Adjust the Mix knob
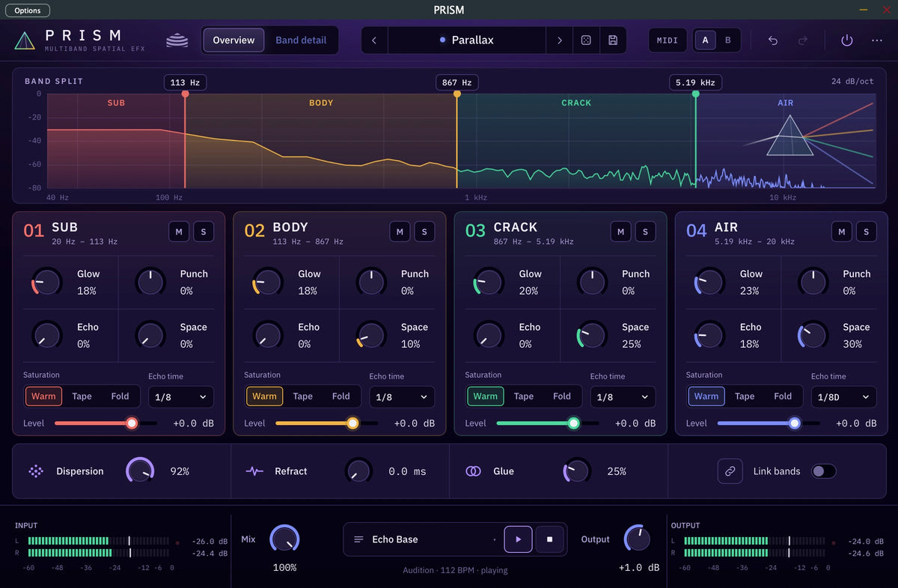This screenshot has height=588, width=898. pos(284,539)
